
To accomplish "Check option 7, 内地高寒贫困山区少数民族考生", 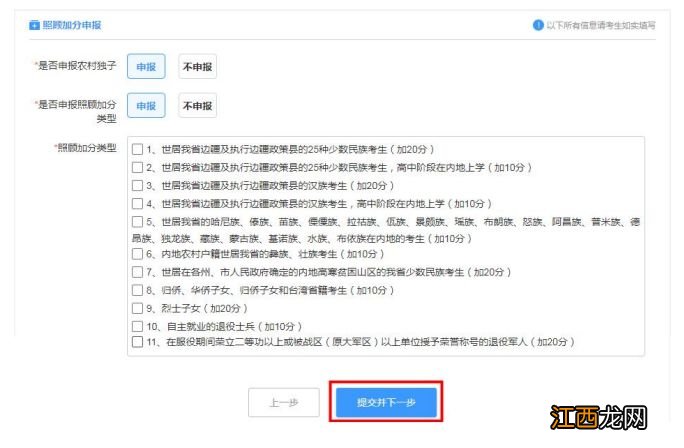I will (x=137, y=272).
